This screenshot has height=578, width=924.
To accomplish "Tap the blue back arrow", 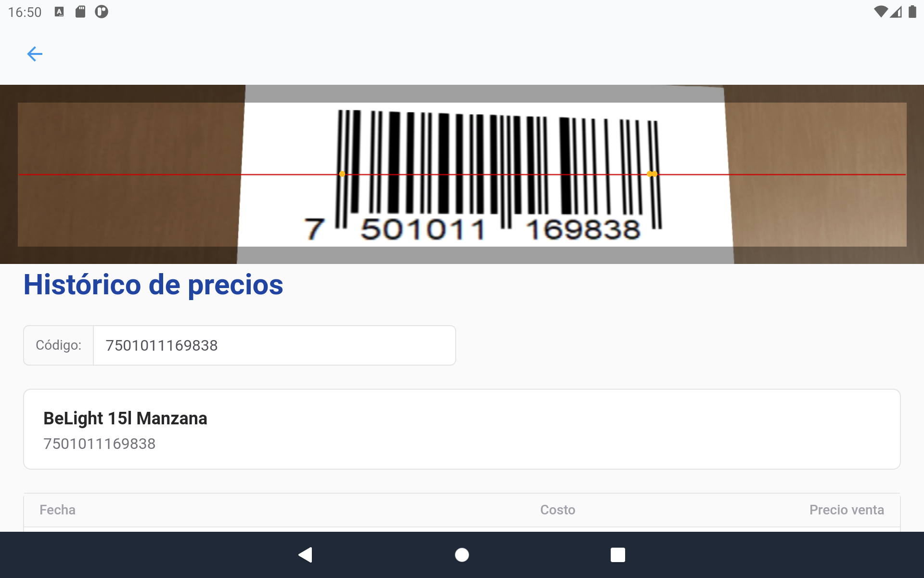I will 35,54.
